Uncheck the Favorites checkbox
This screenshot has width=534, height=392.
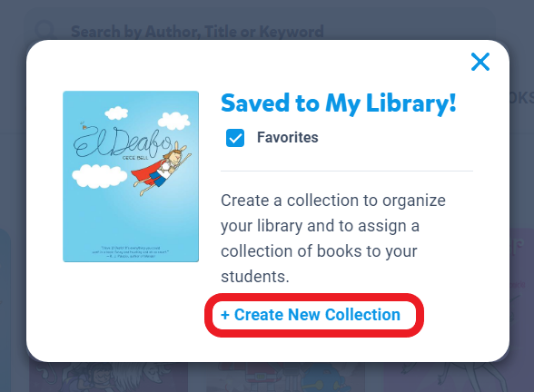pos(235,138)
